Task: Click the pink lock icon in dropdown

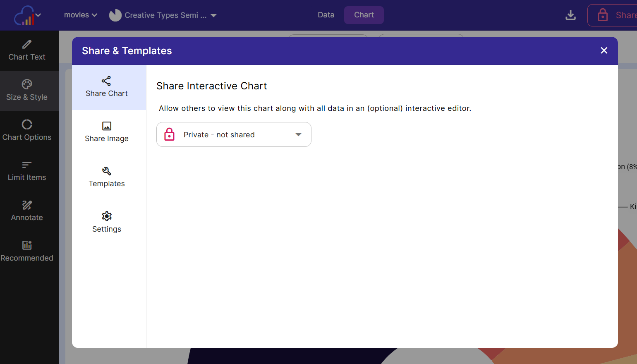Action: pos(170,134)
